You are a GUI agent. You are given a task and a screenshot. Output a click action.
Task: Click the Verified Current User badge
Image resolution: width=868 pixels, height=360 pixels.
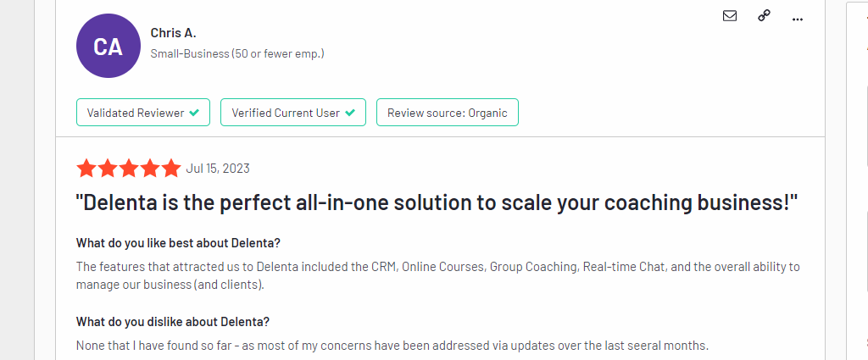[293, 113]
